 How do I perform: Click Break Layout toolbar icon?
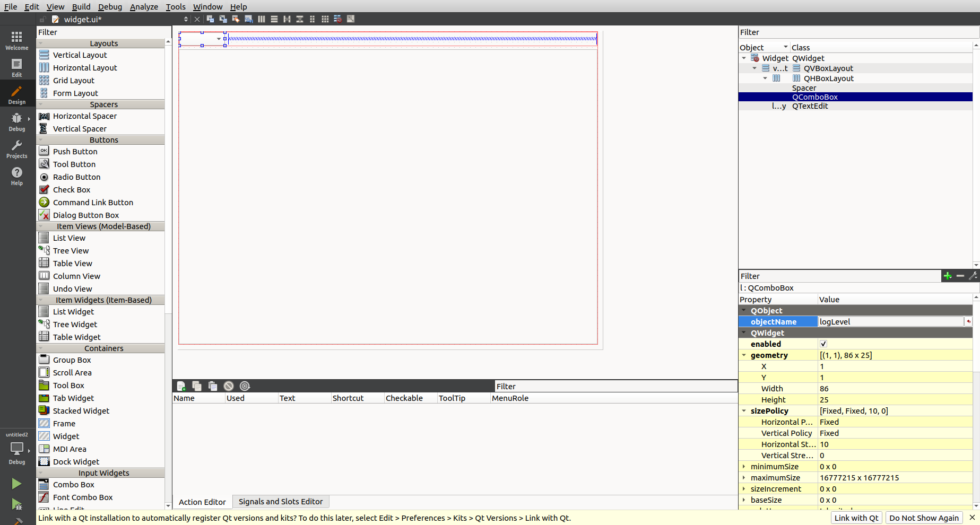pyautogui.click(x=337, y=19)
